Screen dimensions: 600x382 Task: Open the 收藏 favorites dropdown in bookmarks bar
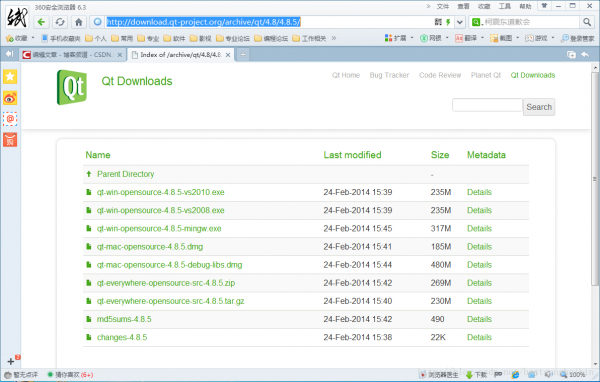point(20,38)
